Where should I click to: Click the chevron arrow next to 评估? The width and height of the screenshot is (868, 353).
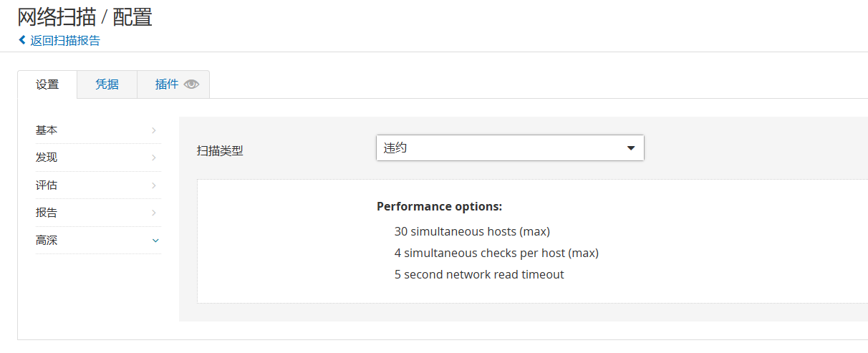coord(154,185)
